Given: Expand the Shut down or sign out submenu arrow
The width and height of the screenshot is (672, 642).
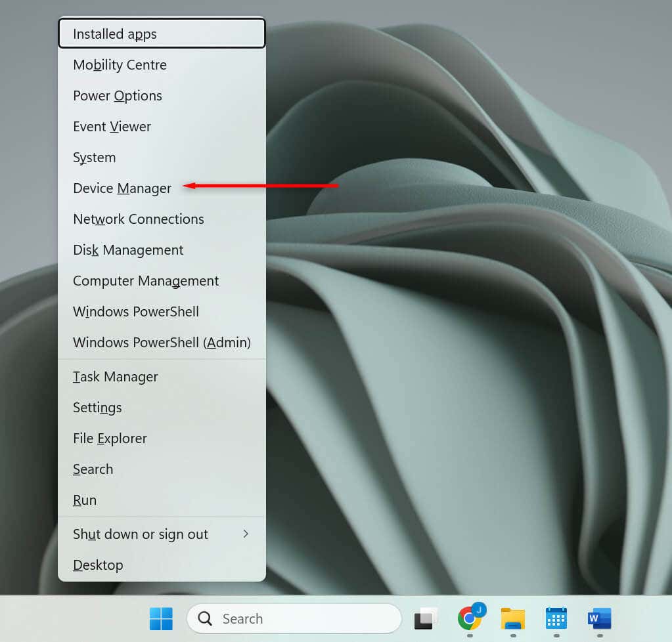Looking at the screenshot, I should 246,534.
